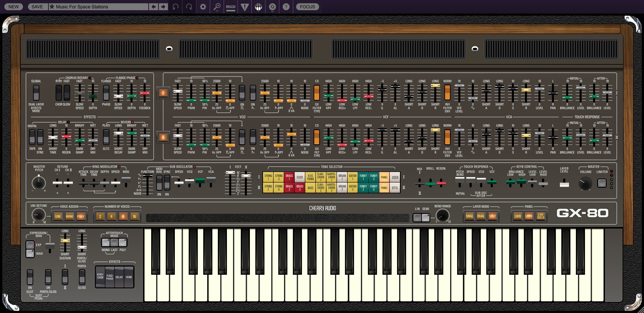Click the LAYER LEVEL slider

coord(564,183)
